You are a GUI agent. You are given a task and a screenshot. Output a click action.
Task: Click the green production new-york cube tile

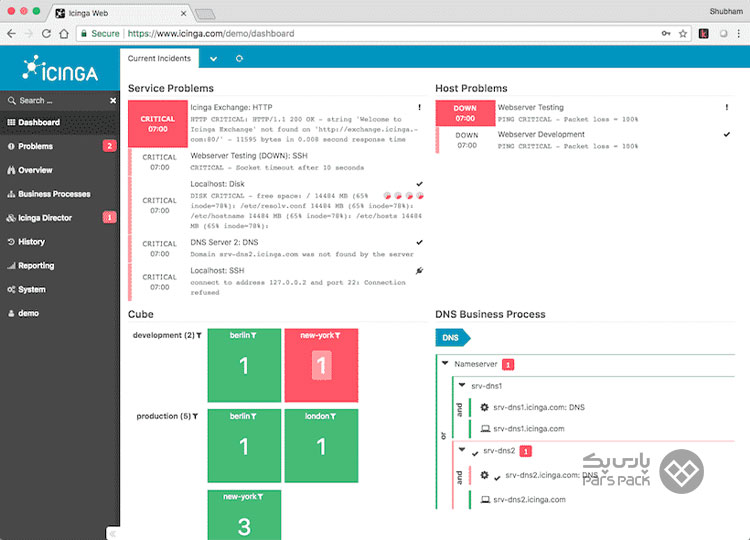244,515
